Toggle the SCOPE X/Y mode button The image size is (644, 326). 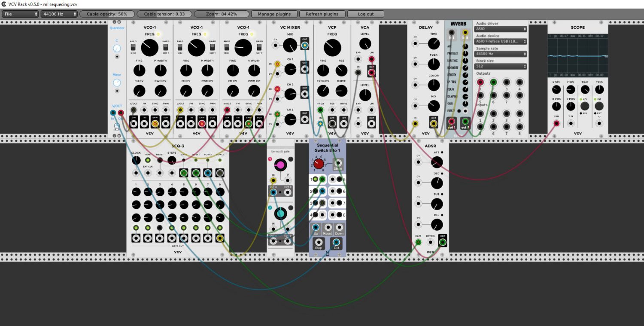coord(585,106)
